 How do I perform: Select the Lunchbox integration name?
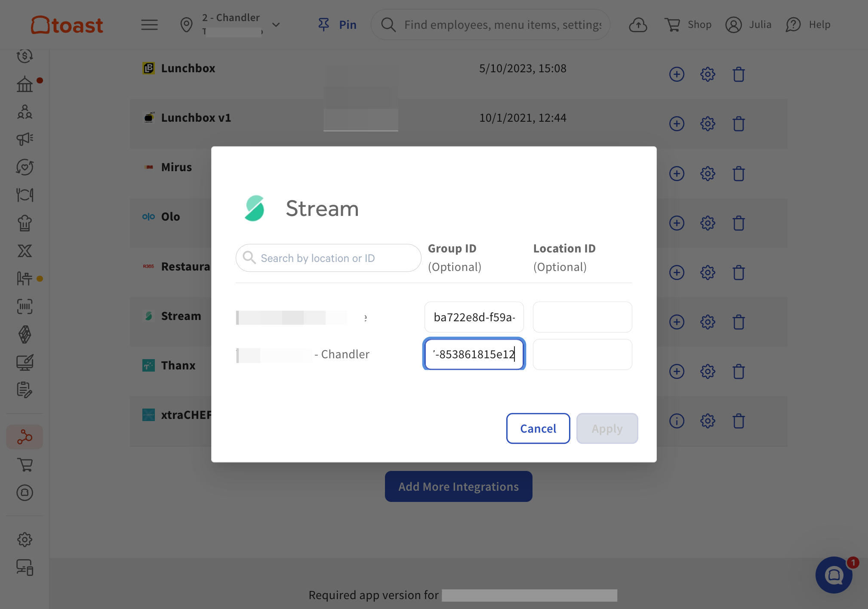[x=188, y=68]
